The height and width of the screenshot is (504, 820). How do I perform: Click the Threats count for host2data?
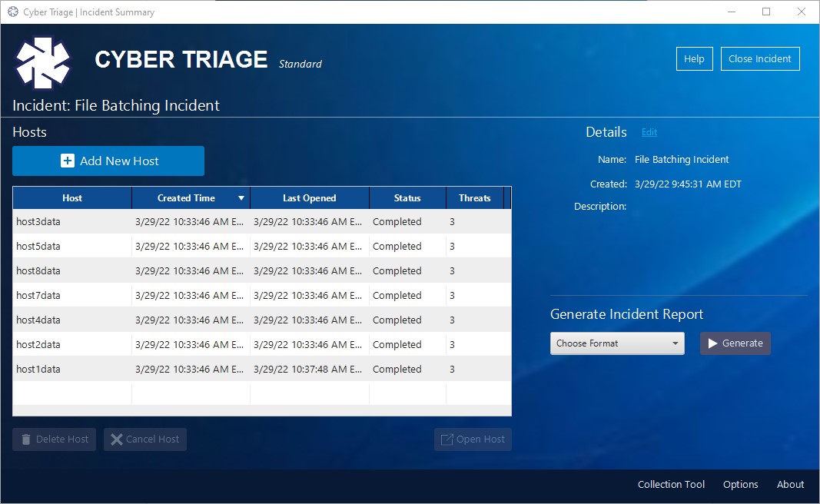click(453, 344)
